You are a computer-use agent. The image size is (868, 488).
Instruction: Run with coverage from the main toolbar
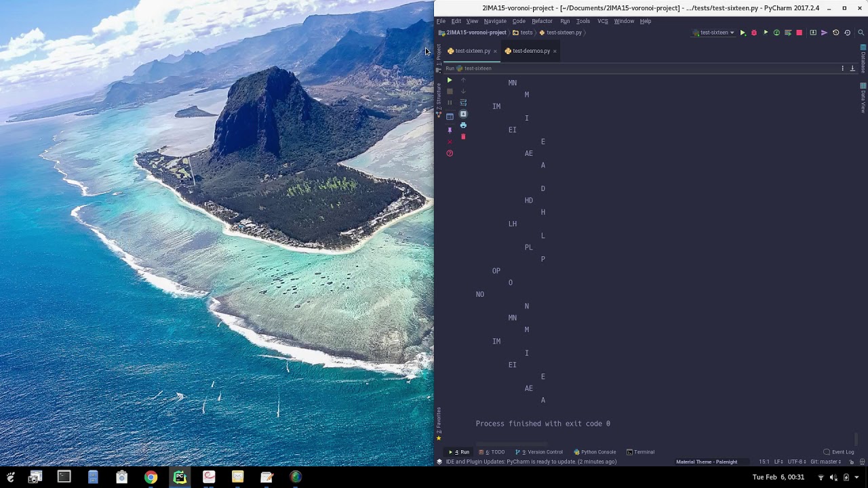[x=766, y=33]
